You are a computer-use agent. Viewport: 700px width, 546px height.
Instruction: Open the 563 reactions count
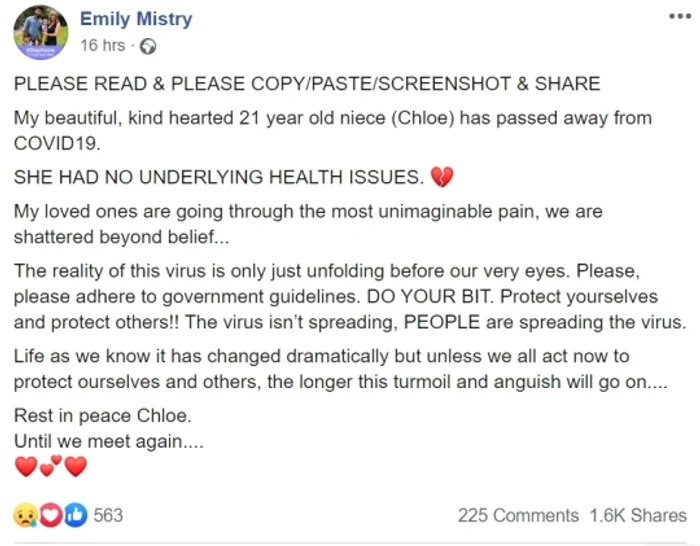(108, 515)
